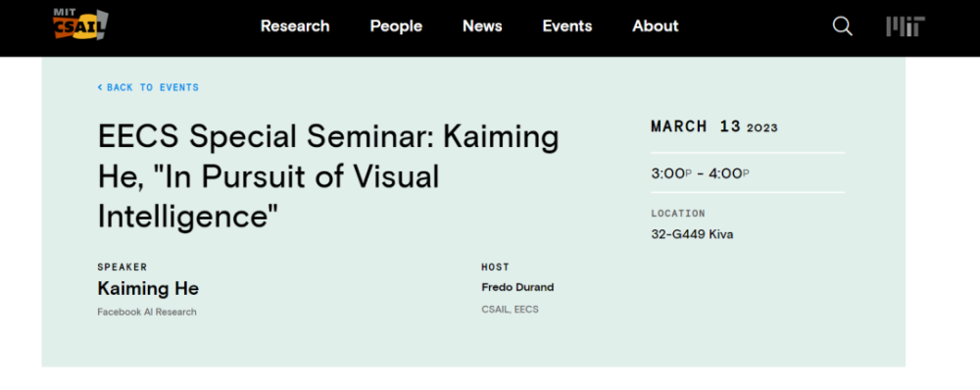The width and height of the screenshot is (980, 390).
Task: Click the seminar title heading
Action: pos(328,177)
